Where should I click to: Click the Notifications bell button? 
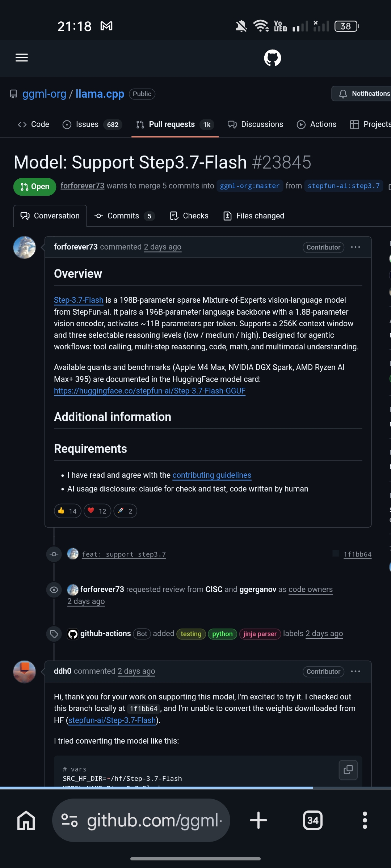361,94
